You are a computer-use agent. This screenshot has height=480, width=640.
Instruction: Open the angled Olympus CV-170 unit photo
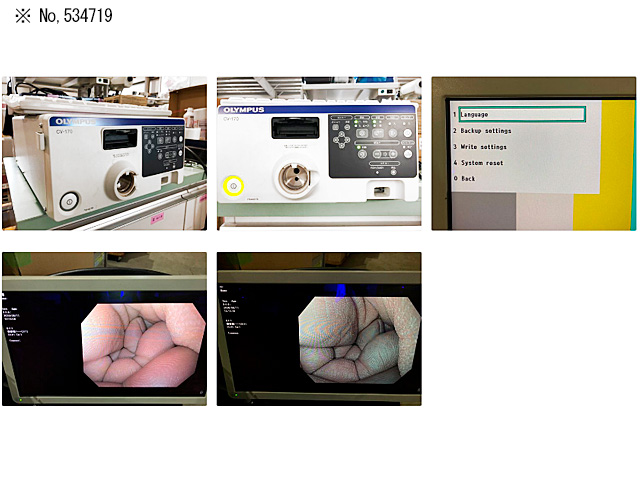pyautogui.click(x=104, y=153)
